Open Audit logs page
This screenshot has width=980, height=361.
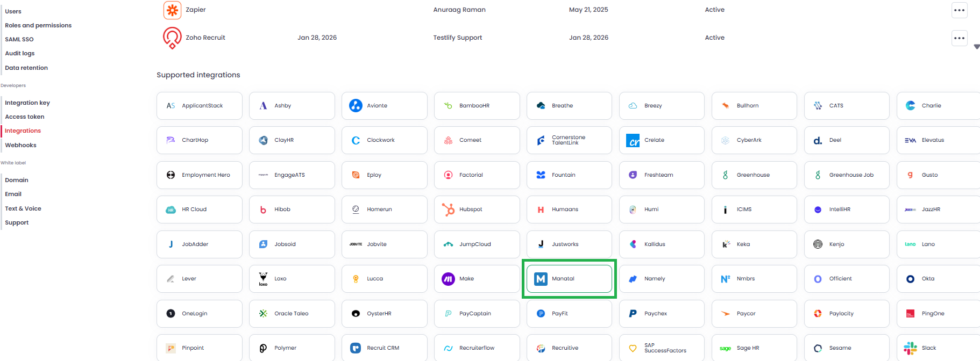click(x=20, y=53)
